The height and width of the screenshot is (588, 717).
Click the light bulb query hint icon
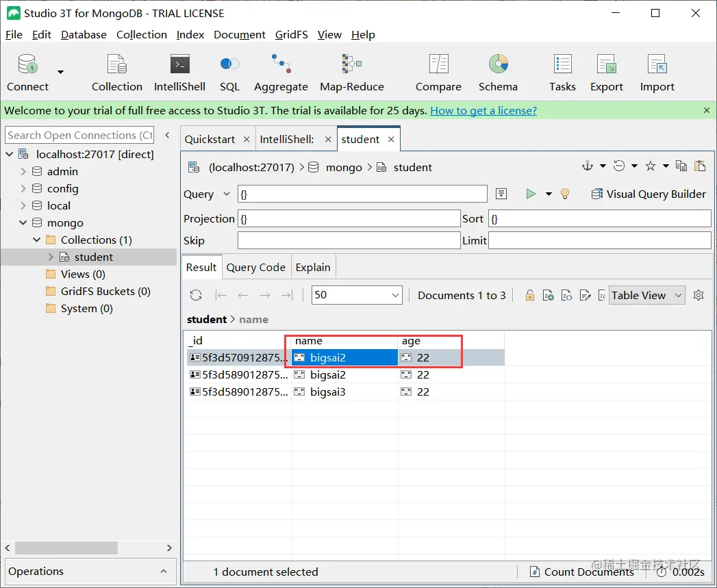point(565,194)
